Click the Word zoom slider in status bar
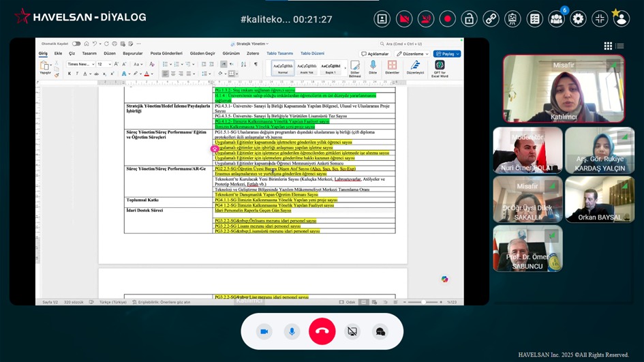The height and width of the screenshot is (362, 644). tap(424, 302)
